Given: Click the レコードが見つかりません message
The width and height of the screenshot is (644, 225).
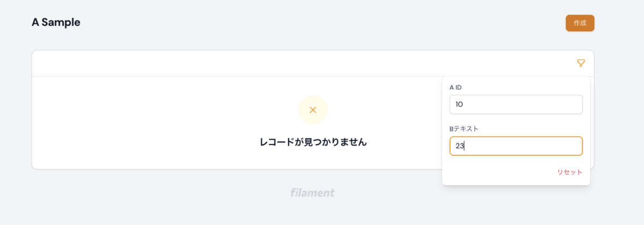Looking at the screenshot, I should pos(313,142).
